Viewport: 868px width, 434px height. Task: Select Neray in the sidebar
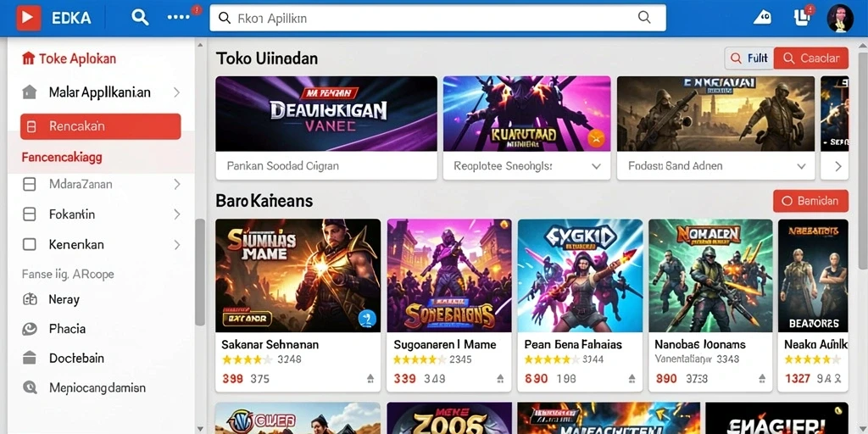click(x=64, y=299)
